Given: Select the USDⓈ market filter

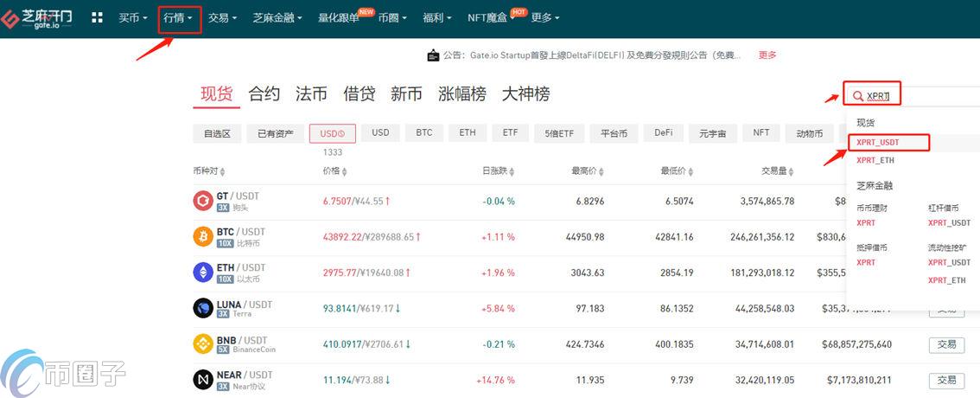Looking at the screenshot, I should point(332,134).
